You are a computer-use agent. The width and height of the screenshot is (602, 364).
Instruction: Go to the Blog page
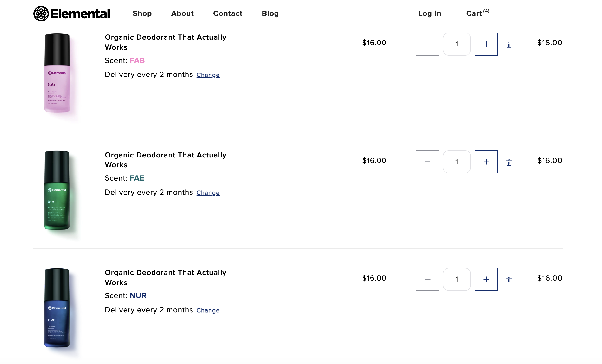click(270, 13)
